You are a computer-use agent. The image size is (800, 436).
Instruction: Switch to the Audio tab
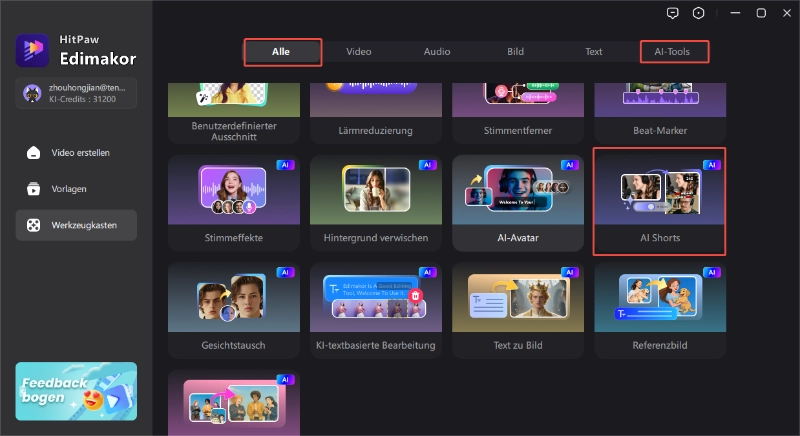pyautogui.click(x=437, y=52)
